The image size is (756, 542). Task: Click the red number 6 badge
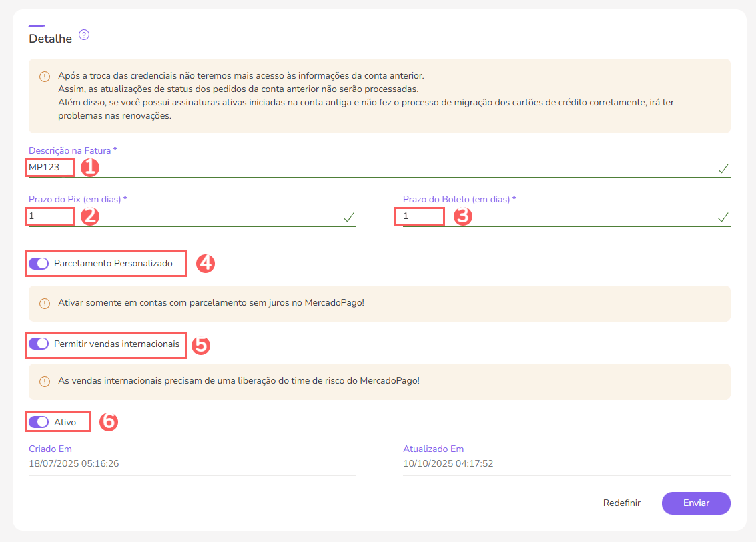108,422
